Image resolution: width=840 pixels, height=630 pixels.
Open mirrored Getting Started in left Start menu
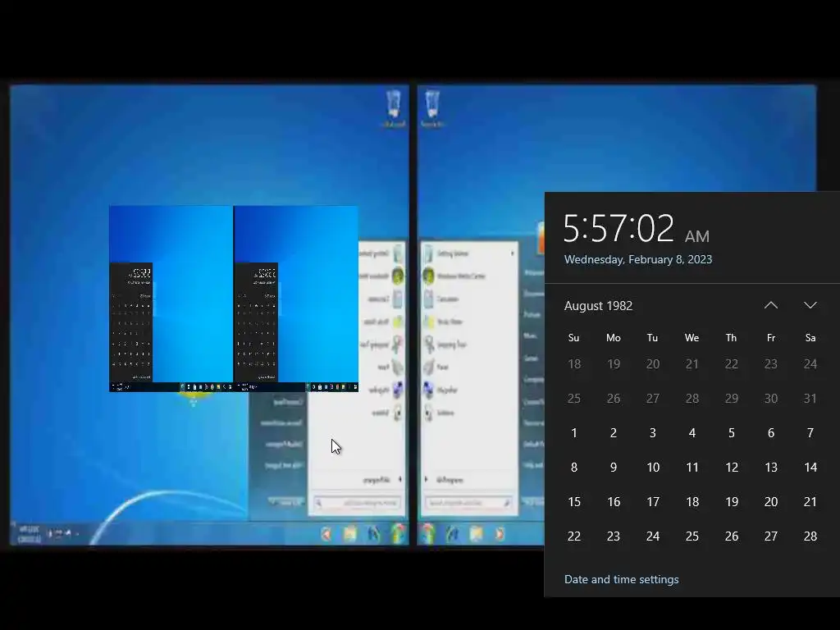point(381,253)
